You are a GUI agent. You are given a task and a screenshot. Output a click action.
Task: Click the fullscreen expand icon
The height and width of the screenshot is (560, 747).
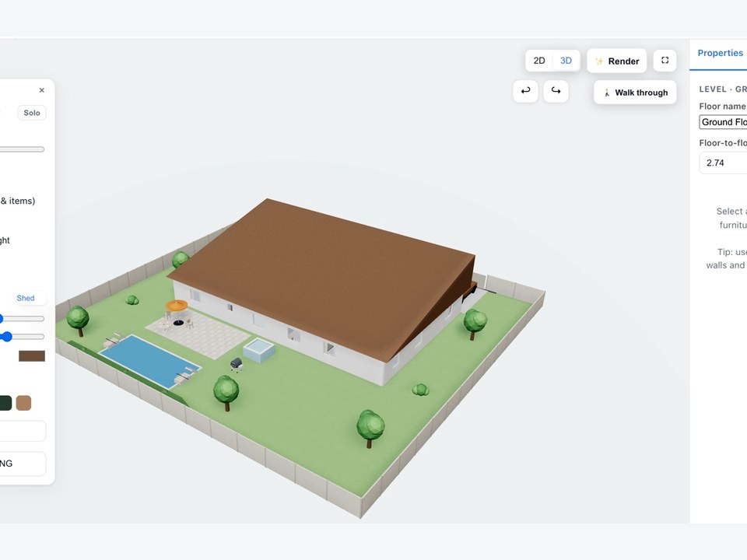tap(665, 61)
